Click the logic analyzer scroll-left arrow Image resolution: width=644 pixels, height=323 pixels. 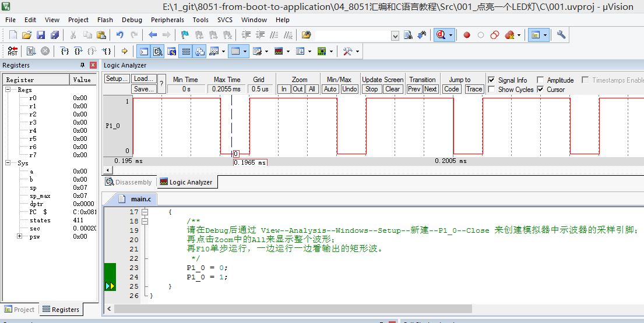107,170
